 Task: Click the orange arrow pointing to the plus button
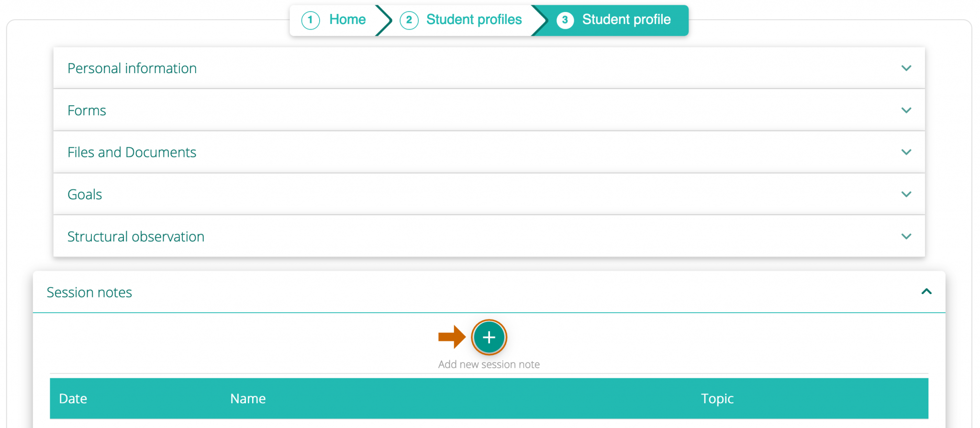(452, 337)
